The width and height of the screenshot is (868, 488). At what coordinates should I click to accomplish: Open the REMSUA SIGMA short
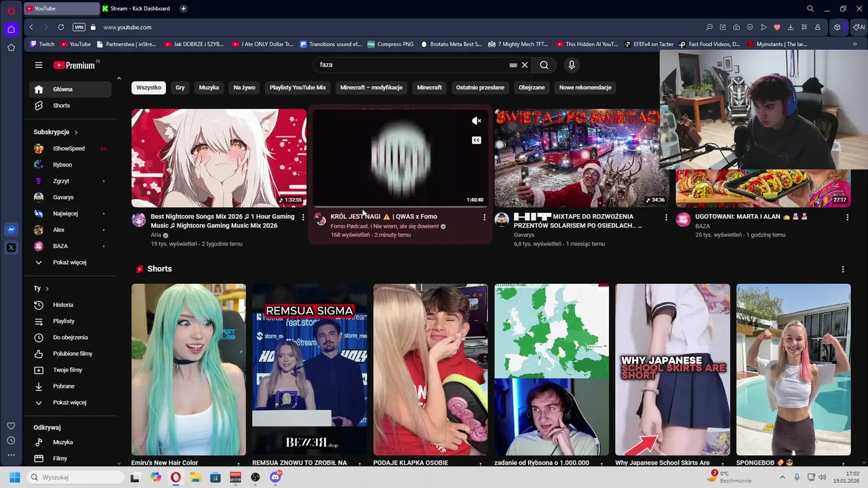point(310,369)
